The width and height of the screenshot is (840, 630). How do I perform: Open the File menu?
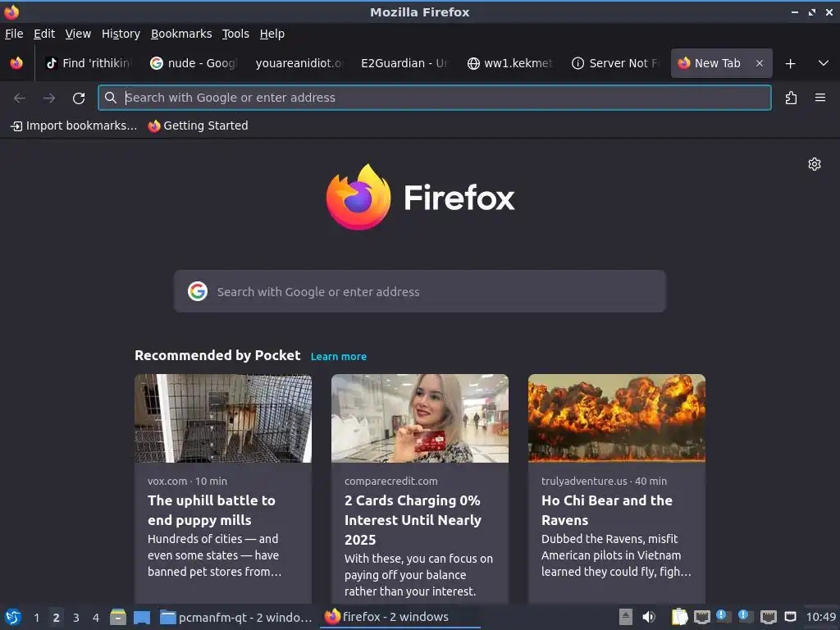coord(14,34)
